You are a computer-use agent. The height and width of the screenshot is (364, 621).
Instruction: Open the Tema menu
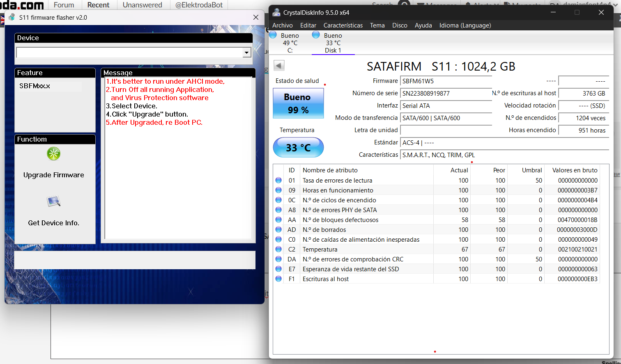click(377, 25)
